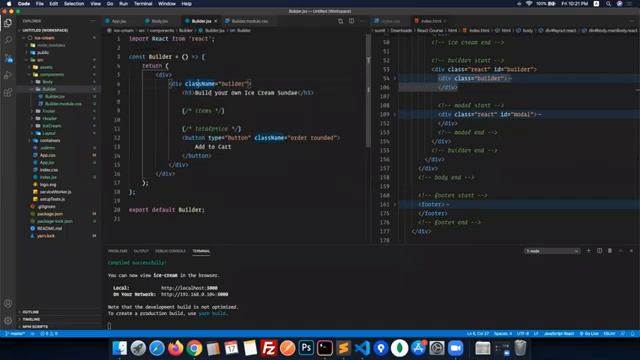The width and height of the screenshot is (640, 360).
Task: Click the JavaScript React language mode
Action: tap(559, 333)
